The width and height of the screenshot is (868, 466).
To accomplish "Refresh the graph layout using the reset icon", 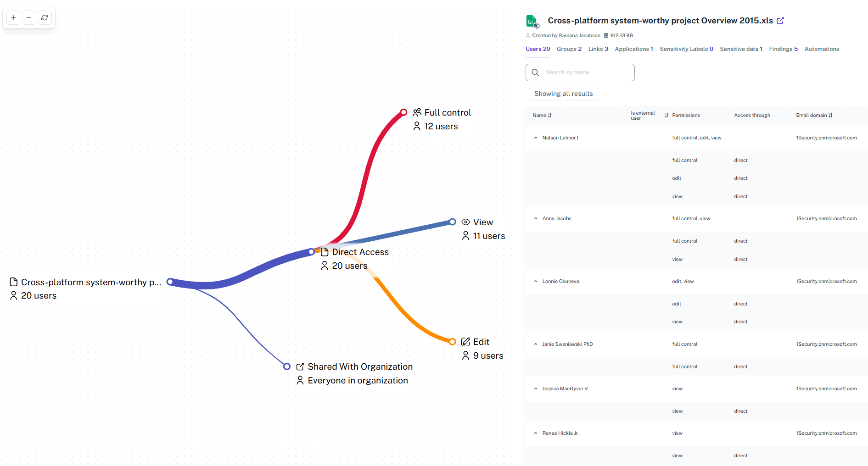I will 45,17.
